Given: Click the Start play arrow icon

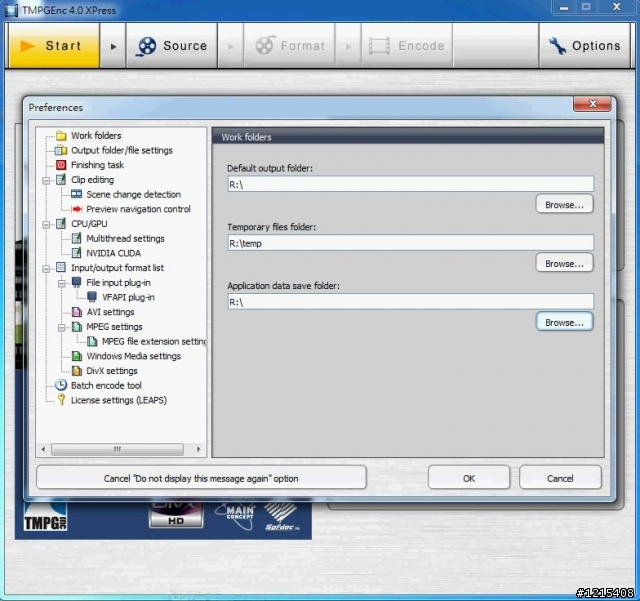Looking at the screenshot, I should pos(28,46).
